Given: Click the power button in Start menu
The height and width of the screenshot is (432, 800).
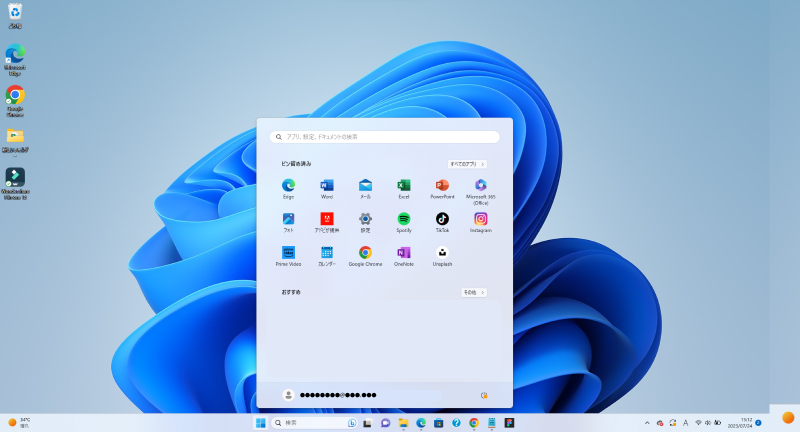Looking at the screenshot, I should coord(484,395).
